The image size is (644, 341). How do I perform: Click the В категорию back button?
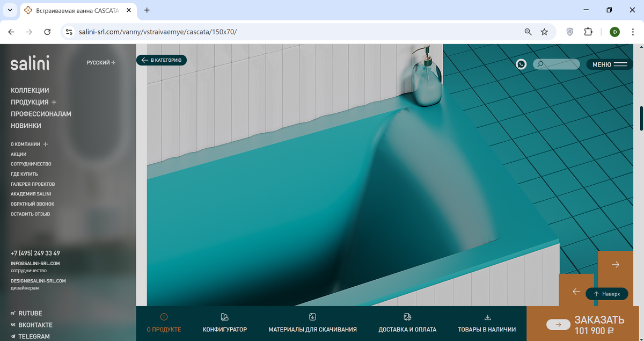162,60
